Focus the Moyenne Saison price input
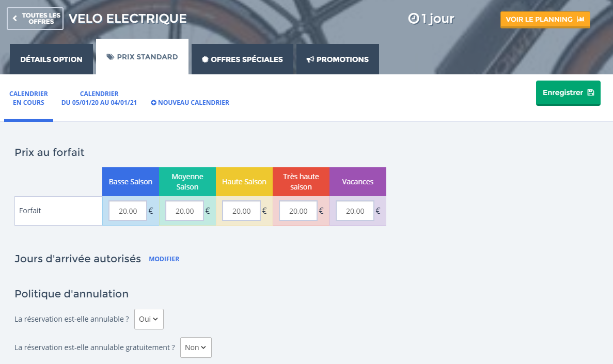The image size is (613, 364). coord(184,211)
